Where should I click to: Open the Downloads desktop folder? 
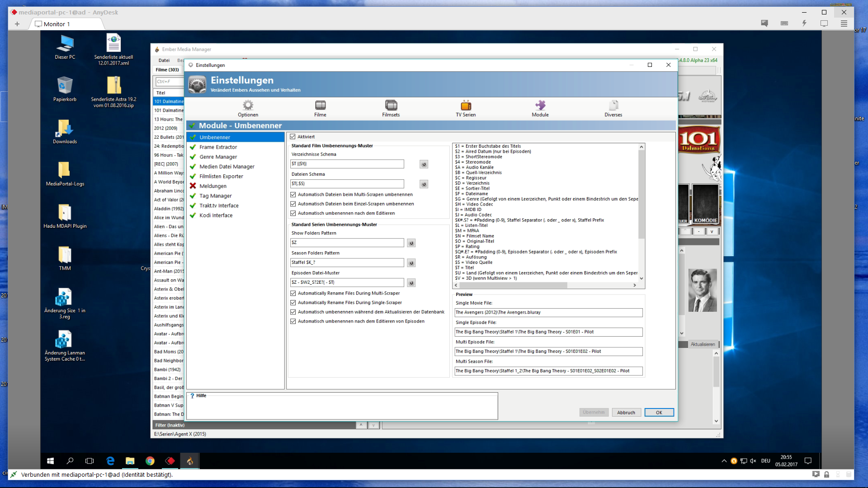[x=65, y=131]
